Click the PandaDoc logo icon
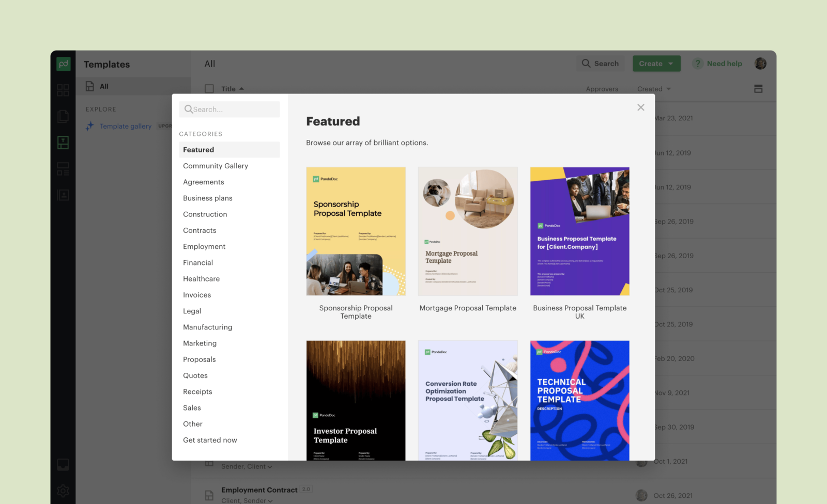This screenshot has height=504, width=827. pyautogui.click(x=63, y=64)
